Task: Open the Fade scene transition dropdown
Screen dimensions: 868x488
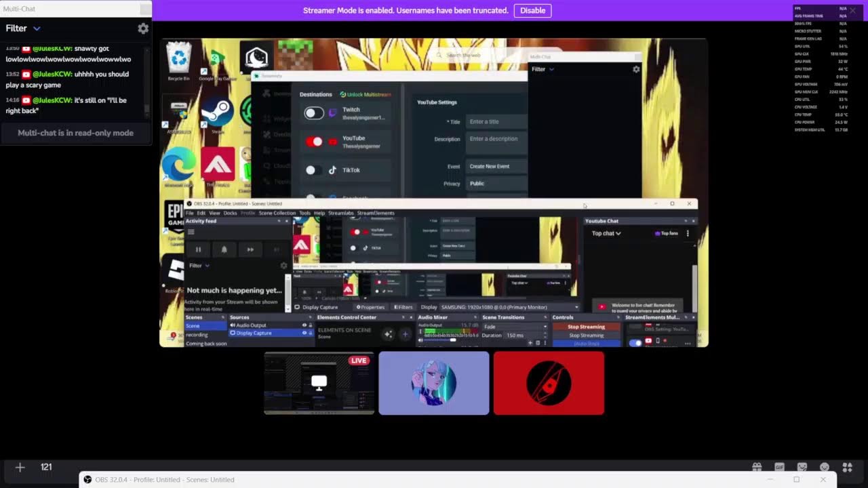Action: pos(514,326)
